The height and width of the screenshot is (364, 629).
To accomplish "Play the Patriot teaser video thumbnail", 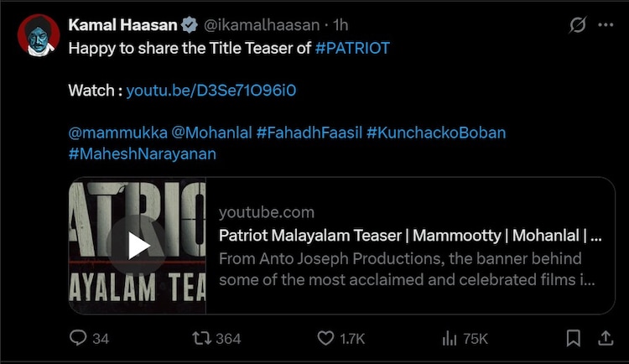I will point(138,246).
